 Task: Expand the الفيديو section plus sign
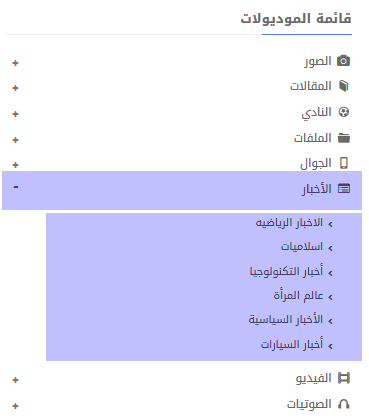[x=15, y=380]
